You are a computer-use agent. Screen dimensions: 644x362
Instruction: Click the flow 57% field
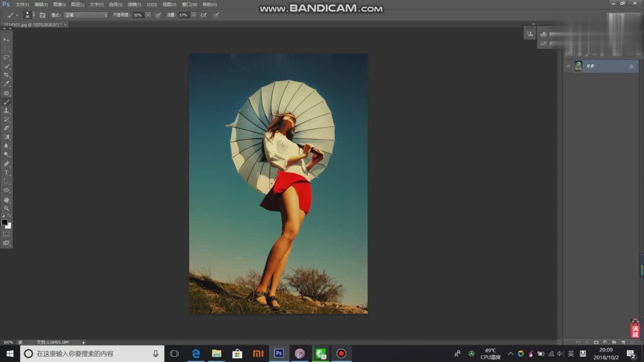coord(184,15)
